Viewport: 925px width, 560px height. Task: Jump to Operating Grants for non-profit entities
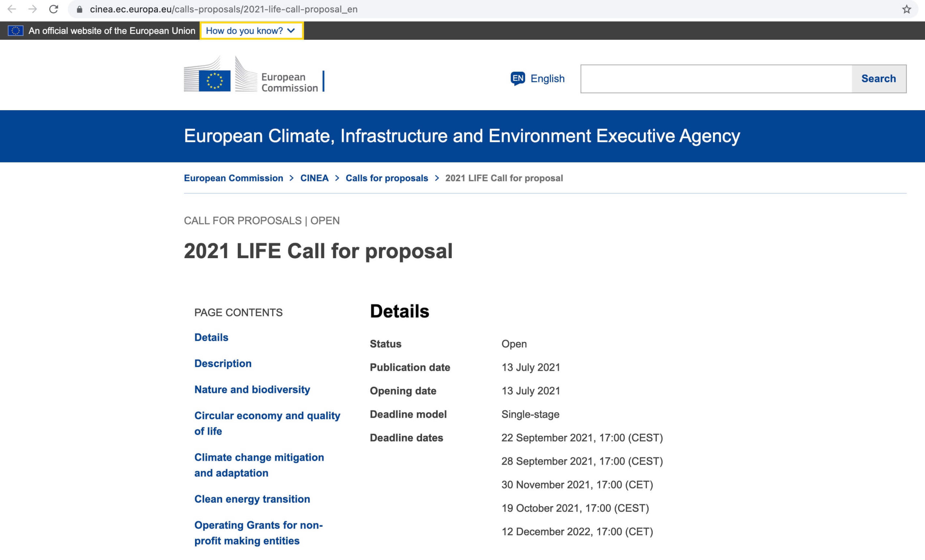click(x=259, y=533)
